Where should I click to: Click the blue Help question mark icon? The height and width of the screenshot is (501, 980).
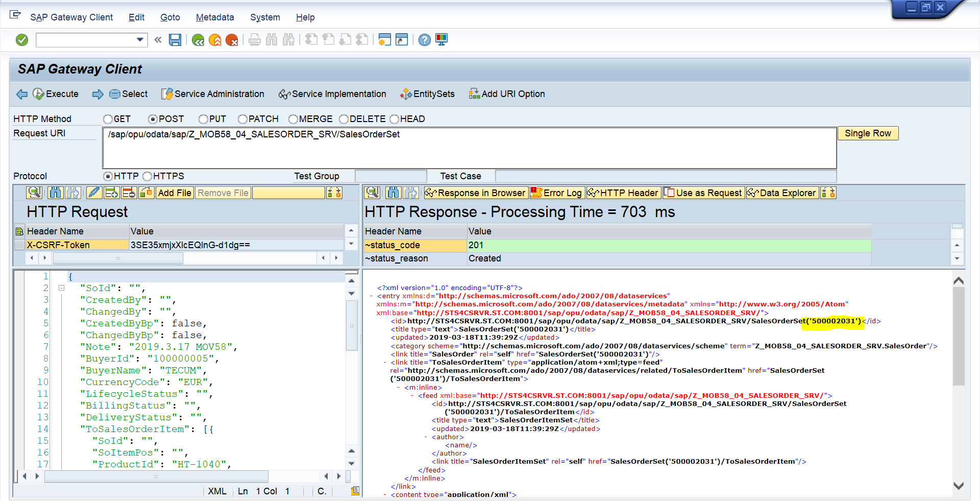tap(424, 40)
